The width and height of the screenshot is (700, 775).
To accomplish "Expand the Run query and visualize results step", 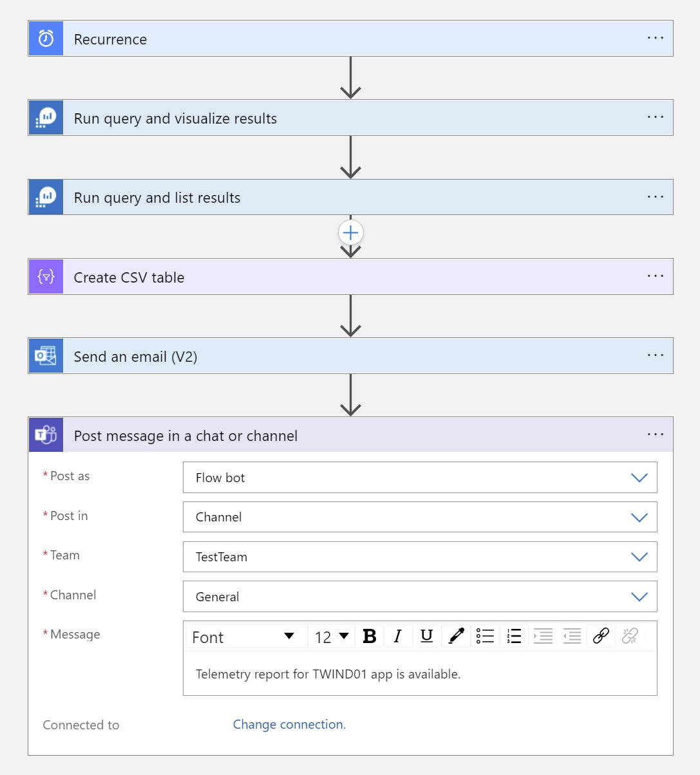I will (x=175, y=118).
